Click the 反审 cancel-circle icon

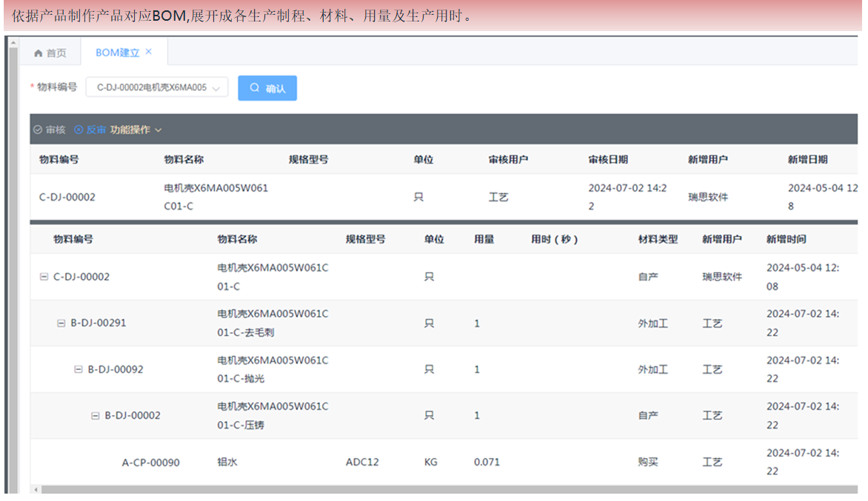tap(79, 130)
